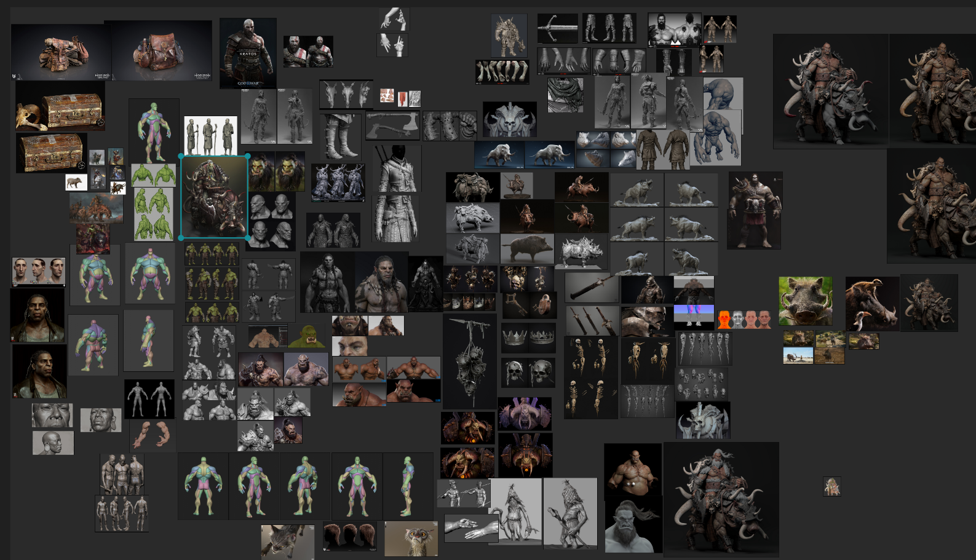This screenshot has height=560, width=976.
Task: Select the Kratos God of War poster image
Action: click(x=248, y=53)
